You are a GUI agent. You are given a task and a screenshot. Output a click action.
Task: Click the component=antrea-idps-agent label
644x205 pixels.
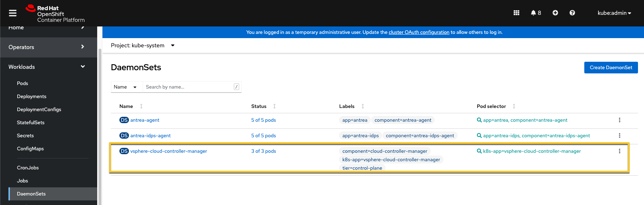tap(420, 135)
